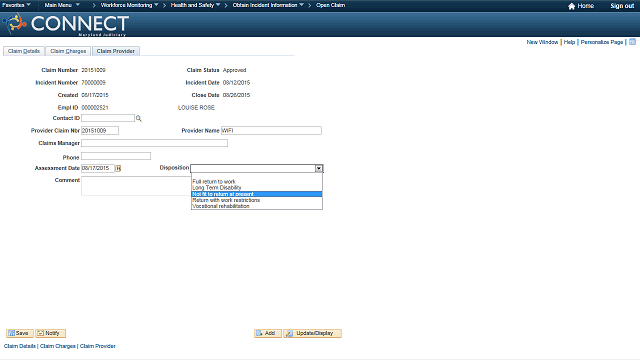640x360 pixels.
Task: Click the Disposition dropdown arrow
Action: 319,168
